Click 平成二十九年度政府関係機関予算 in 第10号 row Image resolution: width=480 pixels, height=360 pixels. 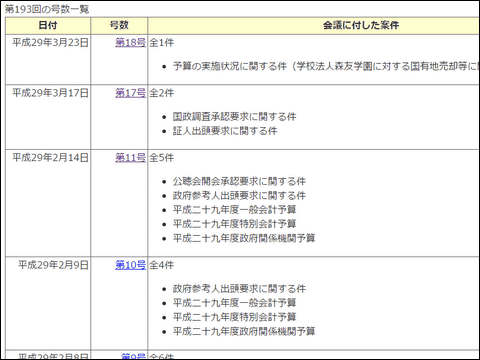point(244,331)
